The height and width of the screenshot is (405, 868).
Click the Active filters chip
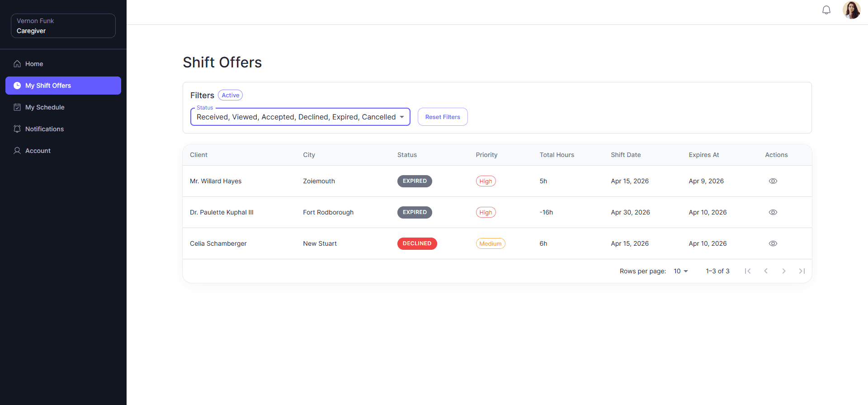coord(231,95)
